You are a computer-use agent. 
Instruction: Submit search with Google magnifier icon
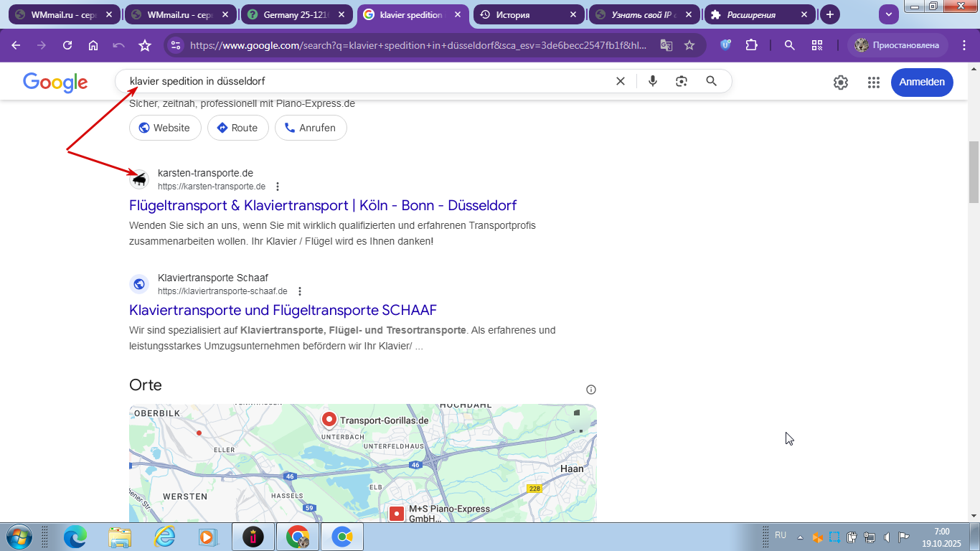coord(712,81)
